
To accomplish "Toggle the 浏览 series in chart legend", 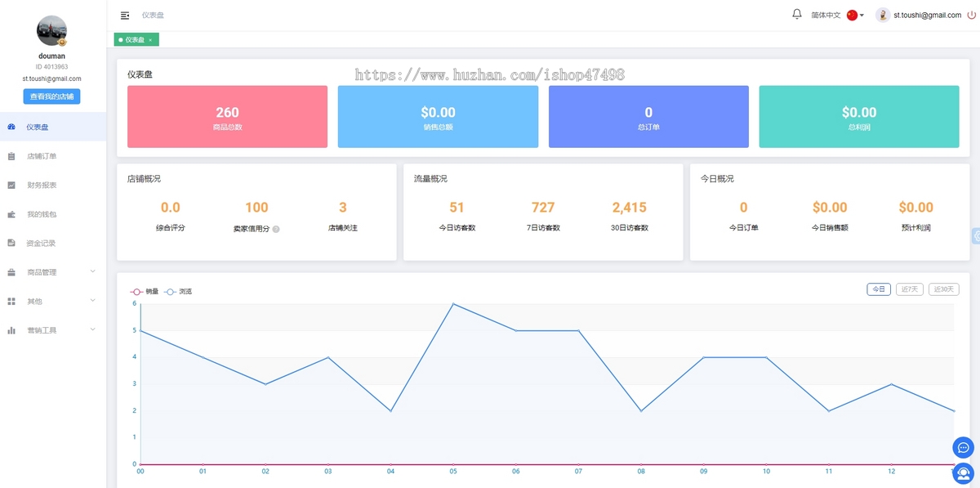I will (179, 291).
